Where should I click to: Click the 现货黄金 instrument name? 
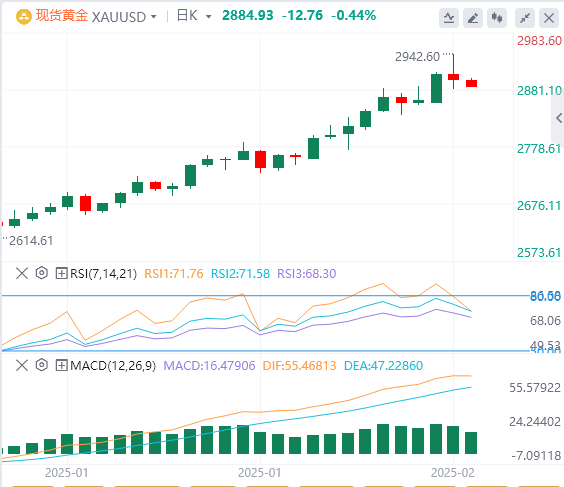[62, 16]
